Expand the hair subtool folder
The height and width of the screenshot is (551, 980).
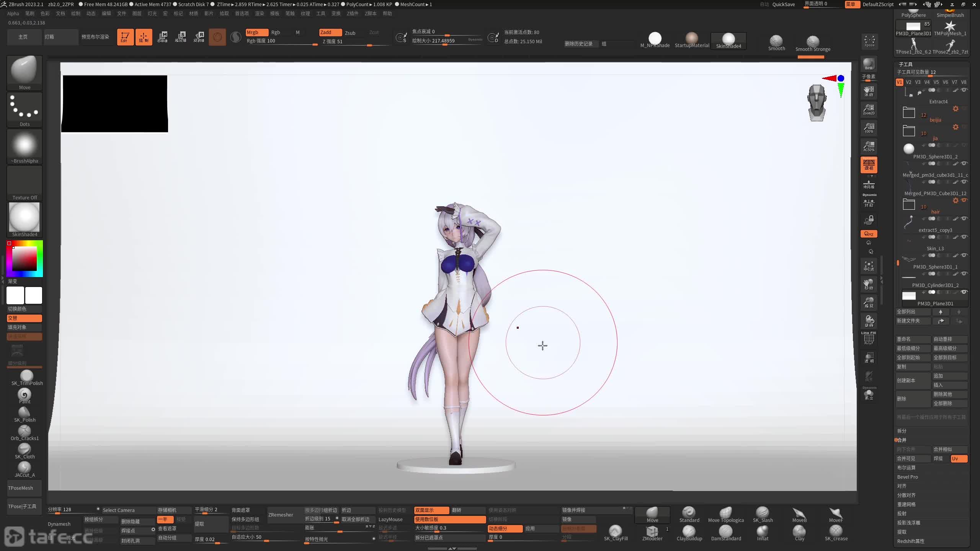(x=909, y=204)
